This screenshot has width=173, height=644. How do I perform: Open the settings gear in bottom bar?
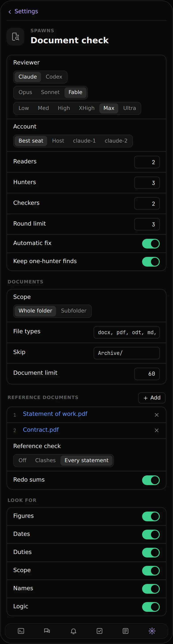152,631
